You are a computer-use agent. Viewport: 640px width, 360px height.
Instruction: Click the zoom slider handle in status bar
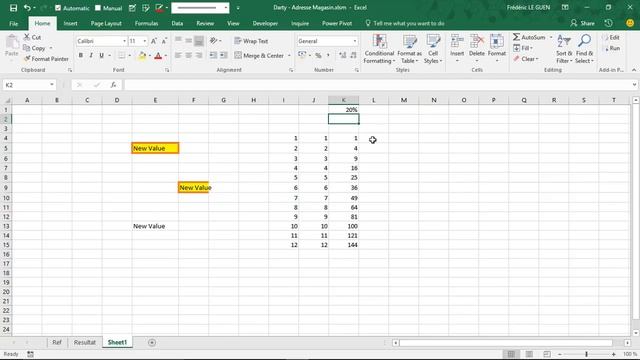pos(587,354)
